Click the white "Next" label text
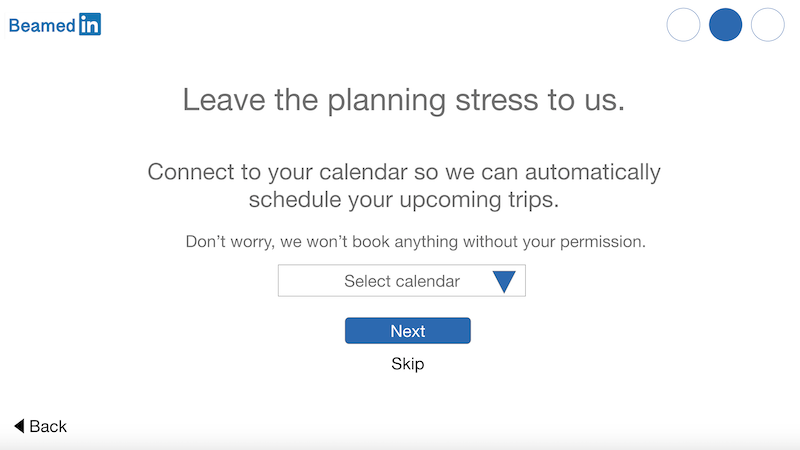 pos(408,331)
